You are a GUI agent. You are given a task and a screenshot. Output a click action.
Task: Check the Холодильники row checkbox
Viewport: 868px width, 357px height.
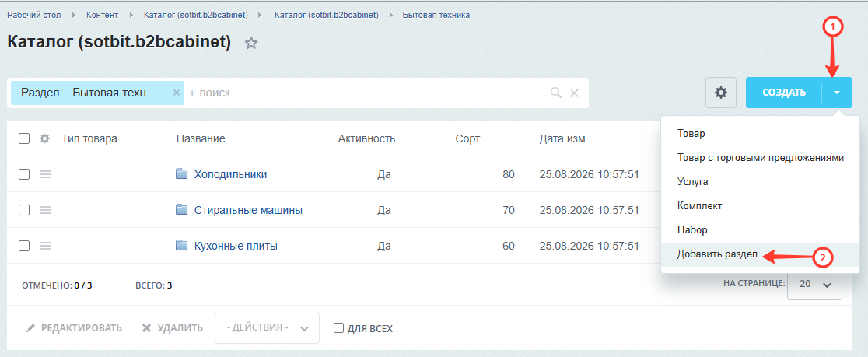click(x=24, y=174)
